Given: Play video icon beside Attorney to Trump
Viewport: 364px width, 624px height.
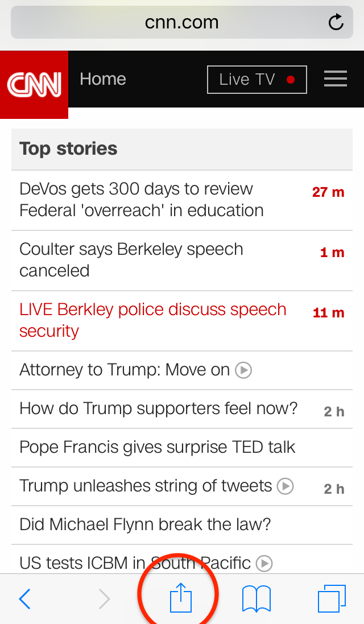Looking at the screenshot, I should tap(243, 370).
